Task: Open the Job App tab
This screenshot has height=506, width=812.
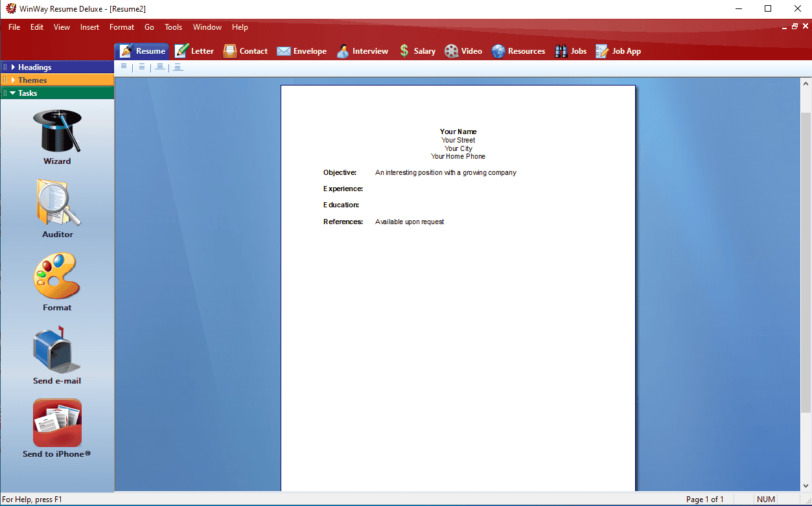Action: click(x=618, y=51)
